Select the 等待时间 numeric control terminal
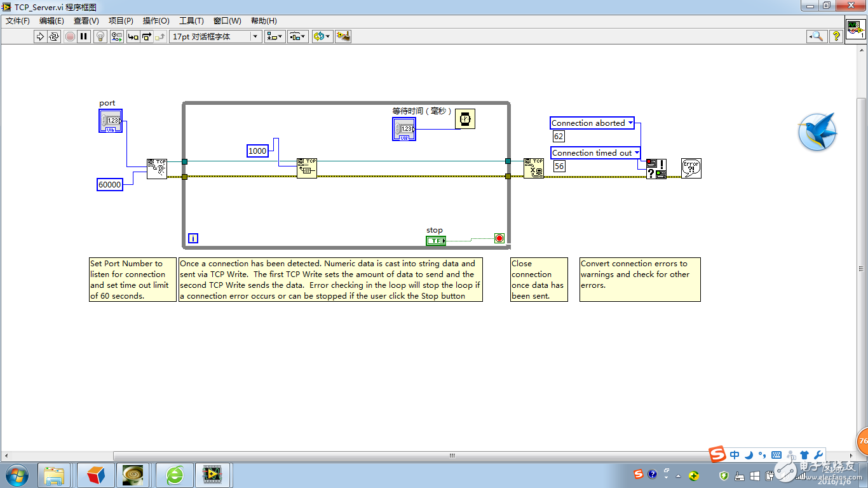This screenshot has width=868, height=488. click(404, 129)
